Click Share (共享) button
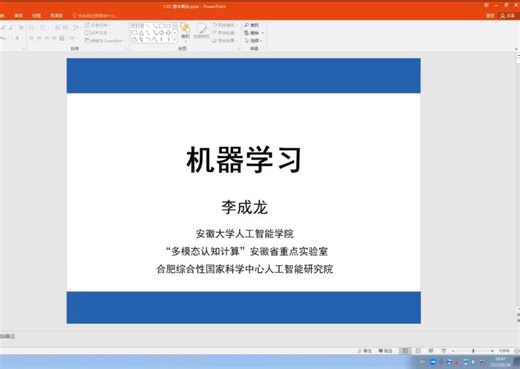Image resolution: width=520 pixels, height=369 pixels. (508, 15)
